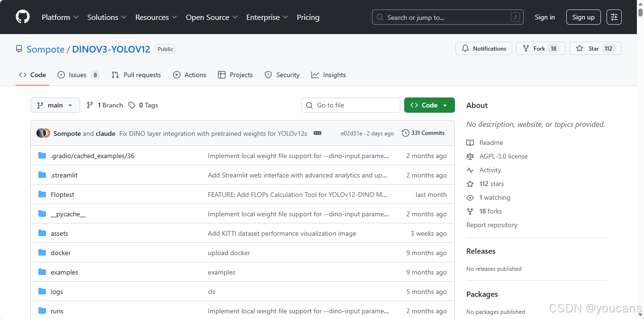Screen dimensions: 644x319
Task: Open the FLOPs Calculation Tool commit message
Action: click(x=298, y=195)
